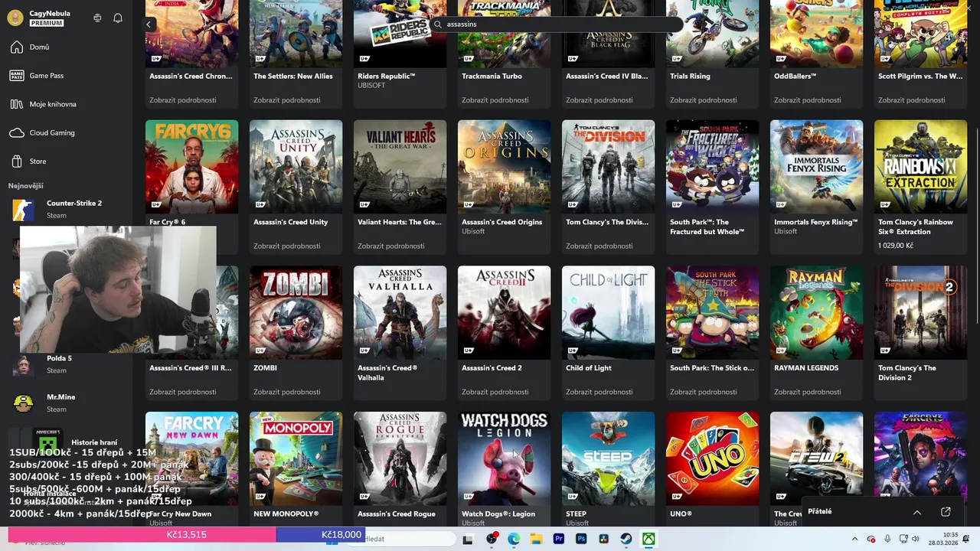Open The Division 2 cover

[920, 312]
